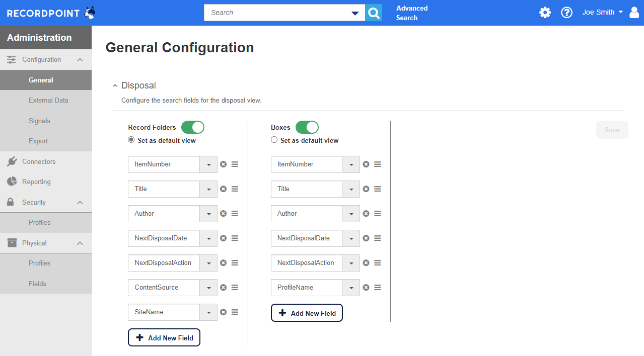Toggle the Record Folders switch

[193, 127]
